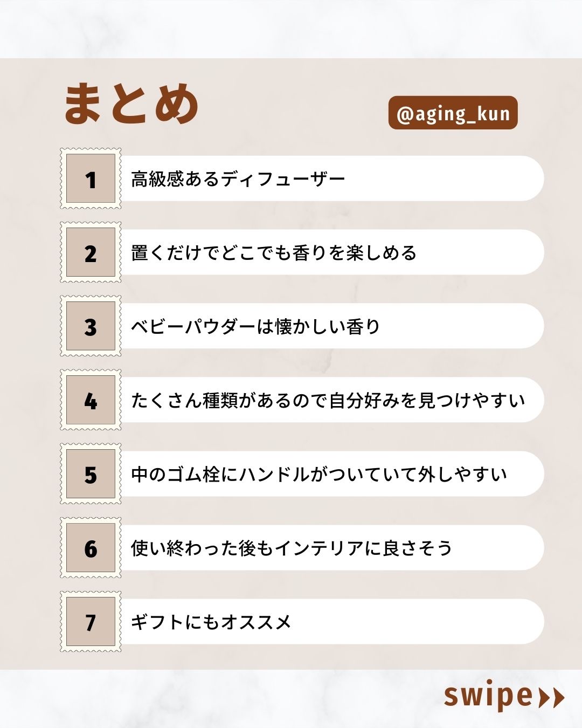Tap the swipe text label
This screenshot has height=728, width=582.
pos(488,696)
